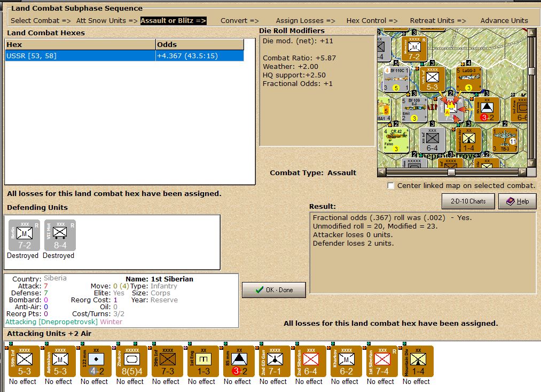Viewport: 541px width, 392px height.
Task: Click the Hex Control subphase step
Action: coord(372,21)
